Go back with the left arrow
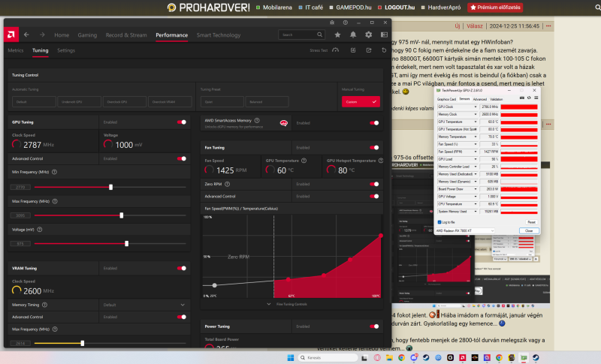The height and width of the screenshot is (364, 601). [26, 35]
